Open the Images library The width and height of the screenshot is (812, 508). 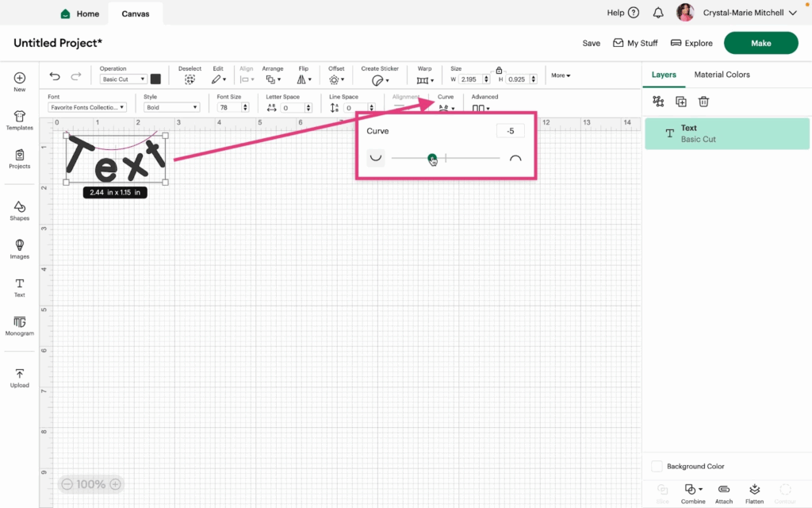click(20, 248)
